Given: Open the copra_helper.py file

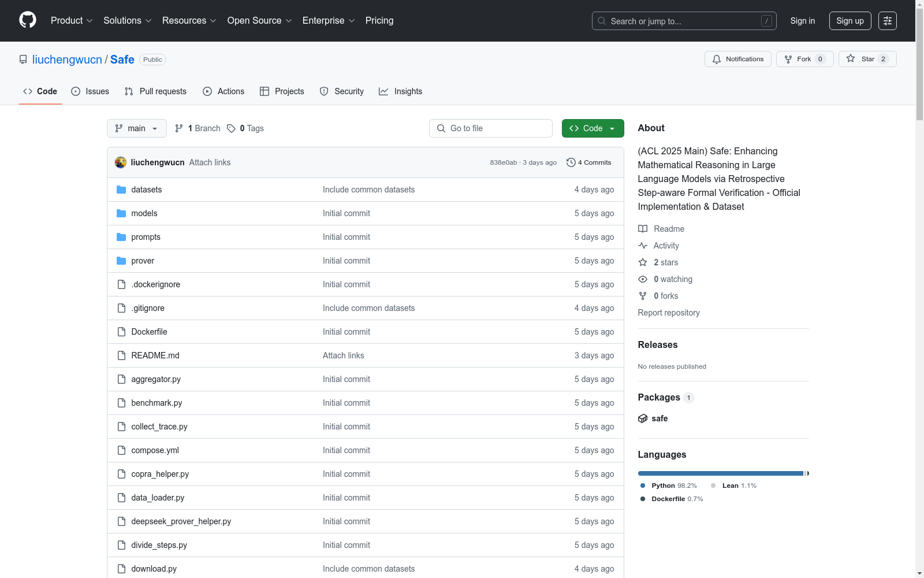Looking at the screenshot, I should point(160,474).
